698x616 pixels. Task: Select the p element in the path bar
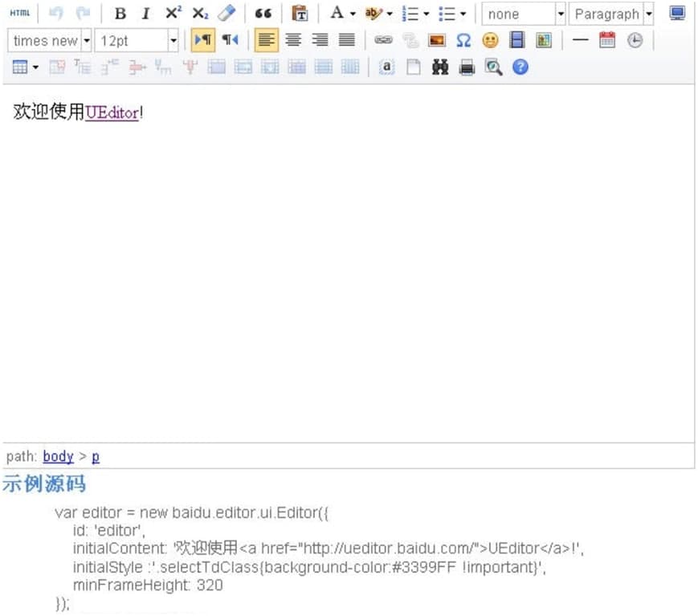[x=96, y=456]
